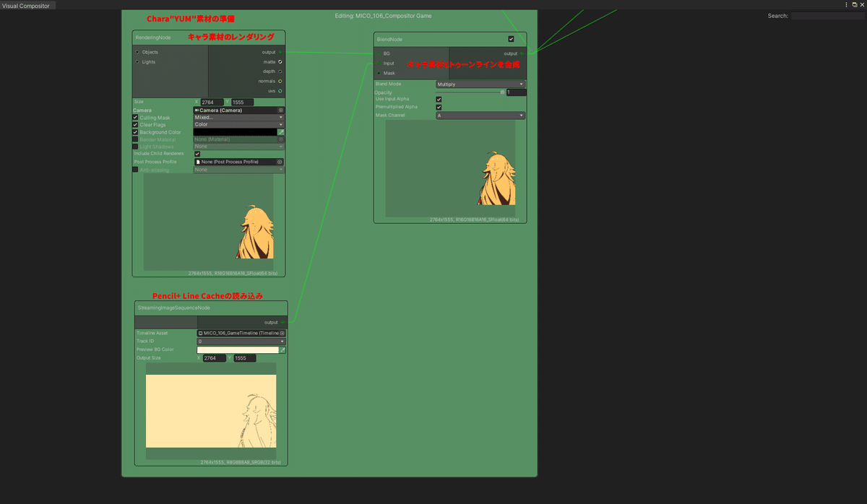Toggle the Culling Mask checkbox
The height and width of the screenshot is (504, 867).
tap(135, 118)
